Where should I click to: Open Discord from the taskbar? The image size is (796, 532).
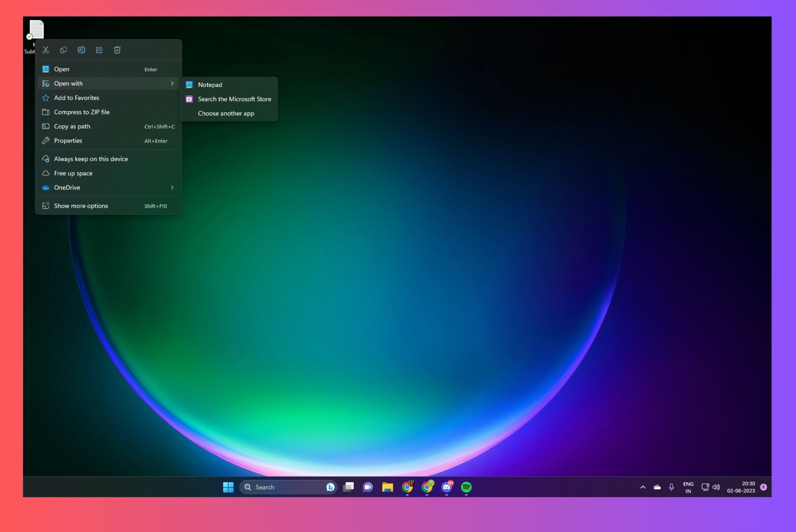pos(447,487)
